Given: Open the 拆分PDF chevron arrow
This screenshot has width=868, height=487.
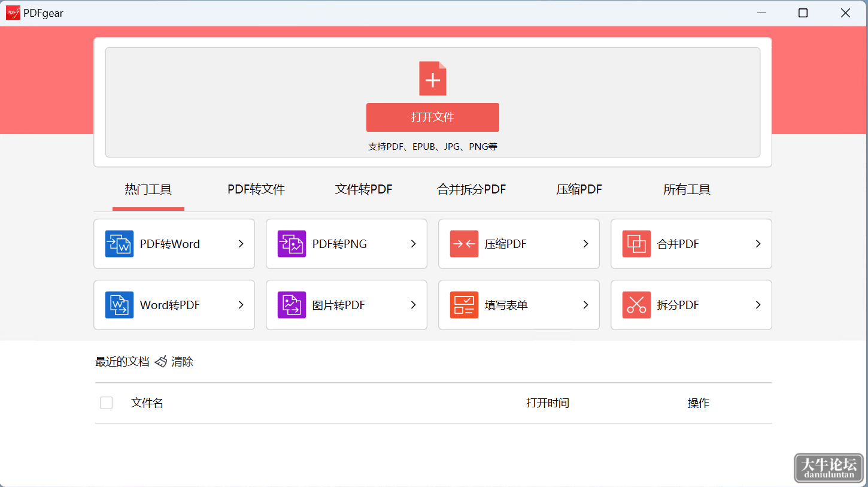Looking at the screenshot, I should [x=758, y=305].
